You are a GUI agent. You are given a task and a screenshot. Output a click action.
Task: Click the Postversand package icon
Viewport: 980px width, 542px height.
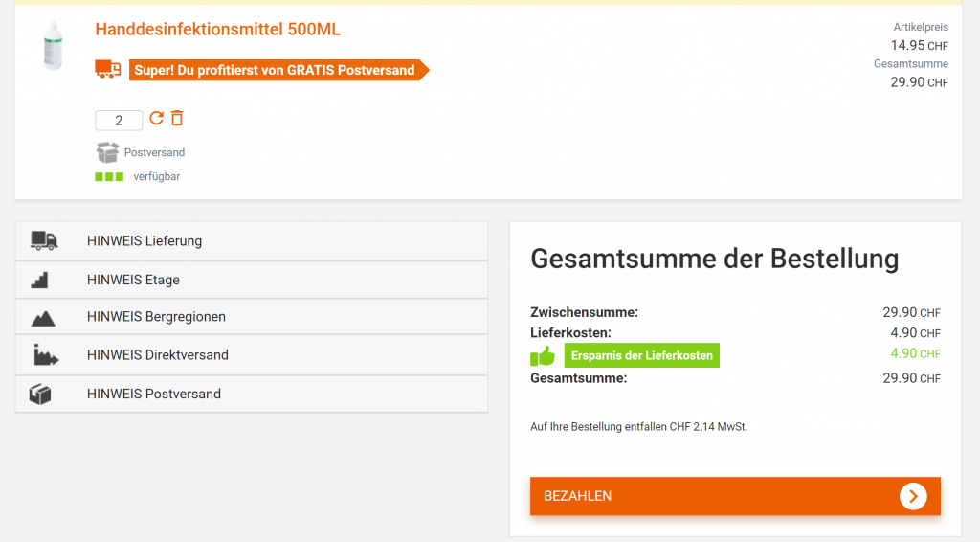[108, 152]
